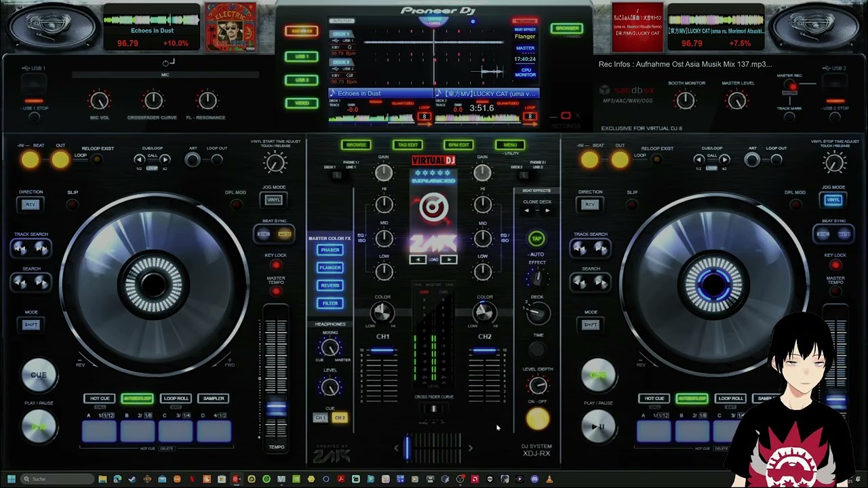Search backward on left deck
The height and width of the screenshot is (488, 868).
click(20, 283)
